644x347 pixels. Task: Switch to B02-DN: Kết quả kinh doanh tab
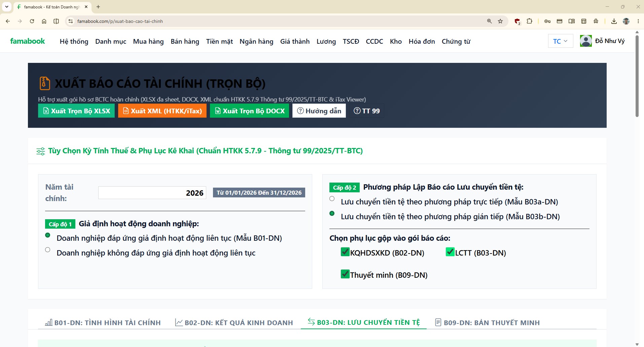[x=234, y=323]
